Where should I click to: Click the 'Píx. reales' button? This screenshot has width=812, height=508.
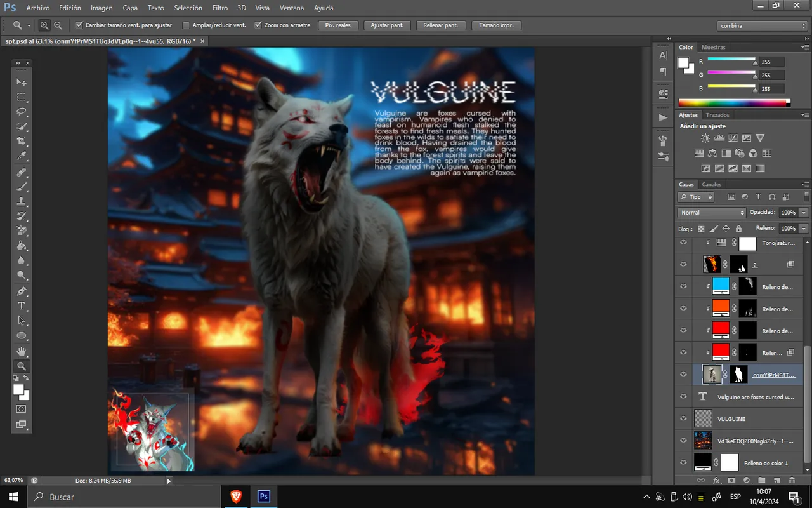[x=338, y=25]
